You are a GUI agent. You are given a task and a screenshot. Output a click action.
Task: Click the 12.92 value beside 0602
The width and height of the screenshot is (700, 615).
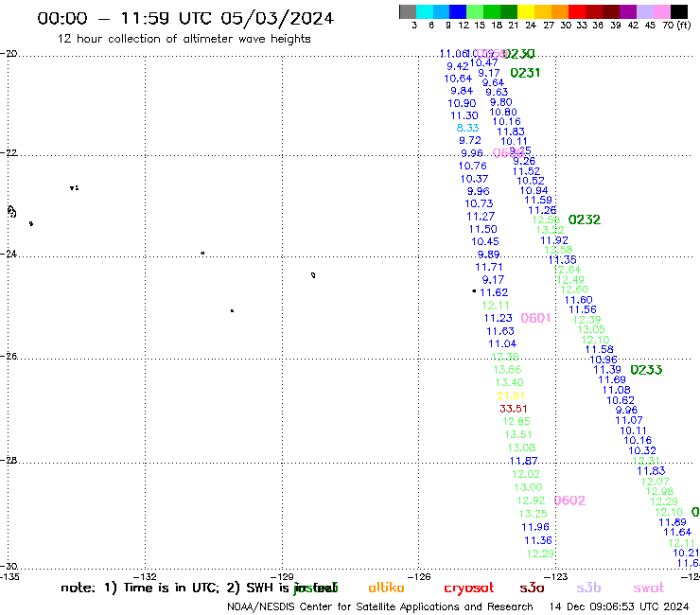(x=531, y=501)
